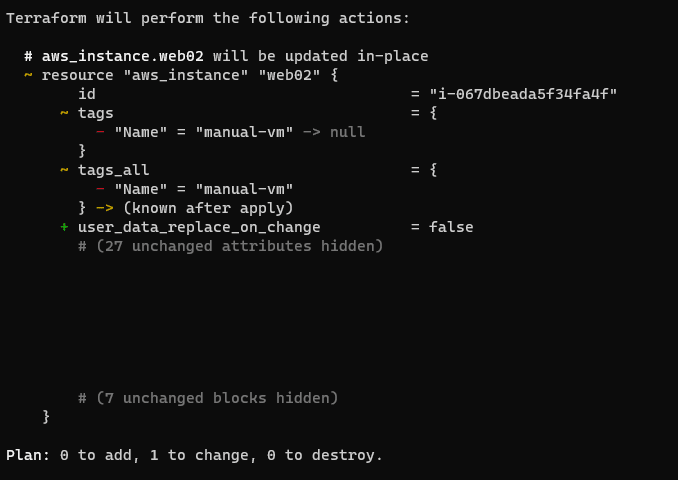Click the yellow tilde before resource line
This screenshot has width=678, height=480.
point(28,75)
